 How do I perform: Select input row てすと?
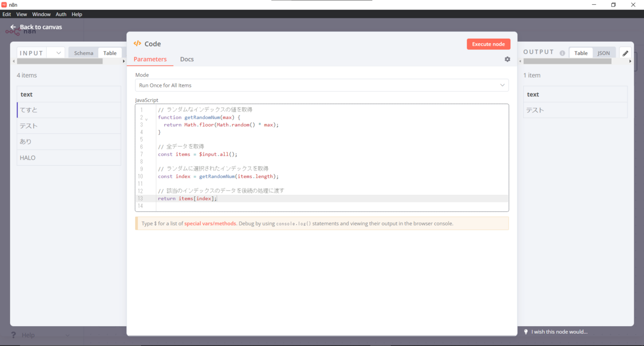point(69,110)
